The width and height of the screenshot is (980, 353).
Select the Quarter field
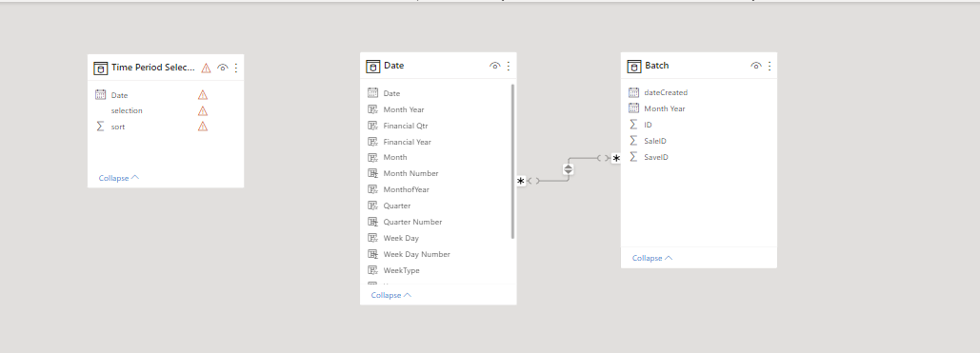point(397,206)
